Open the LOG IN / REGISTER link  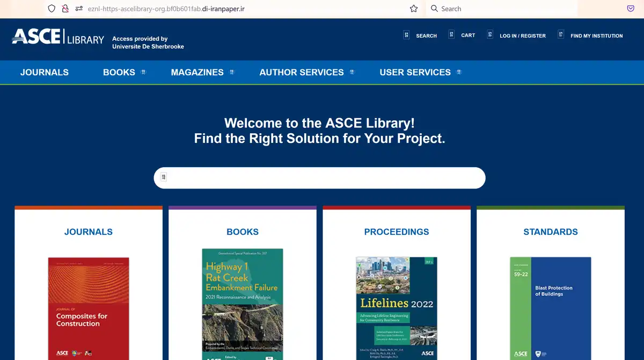pos(522,36)
